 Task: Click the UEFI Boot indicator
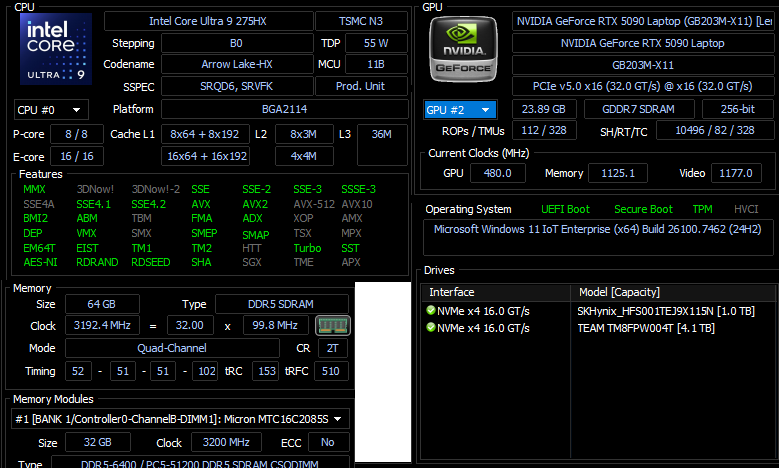[x=565, y=209]
